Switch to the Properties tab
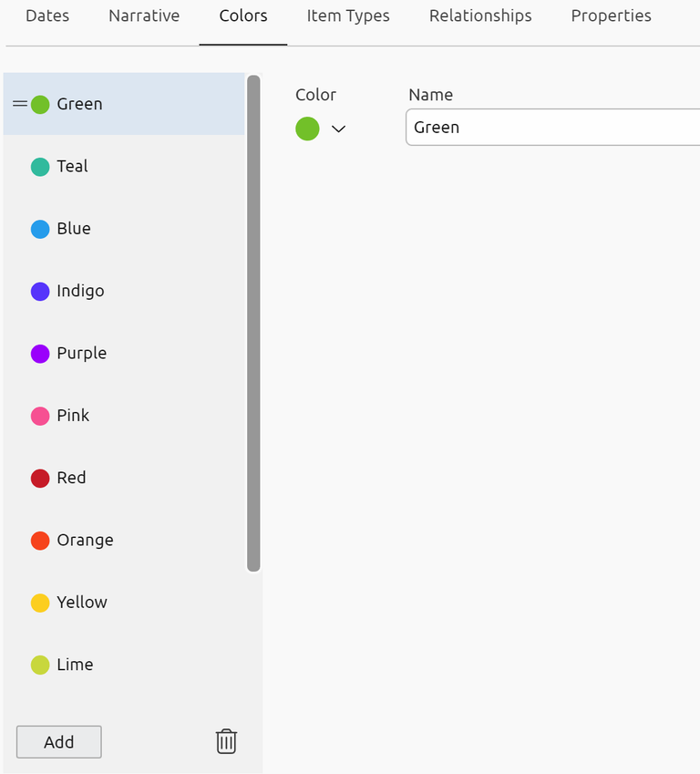The height and width of the screenshot is (774, 700). 611,16
